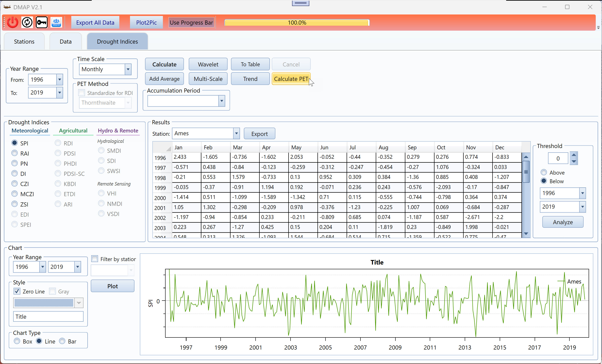
Task: Enable Filter by station checkbox
Action: click(95, 259)
